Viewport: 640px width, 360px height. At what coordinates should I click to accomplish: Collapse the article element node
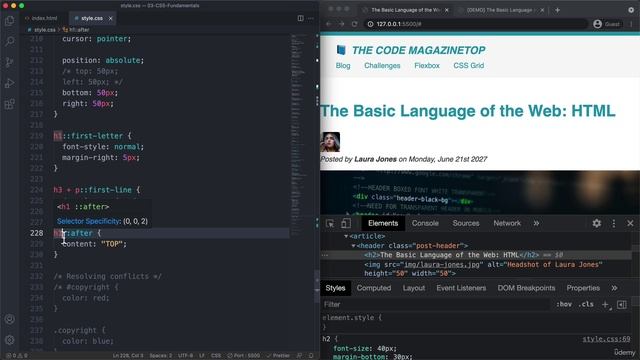(346, 236)
